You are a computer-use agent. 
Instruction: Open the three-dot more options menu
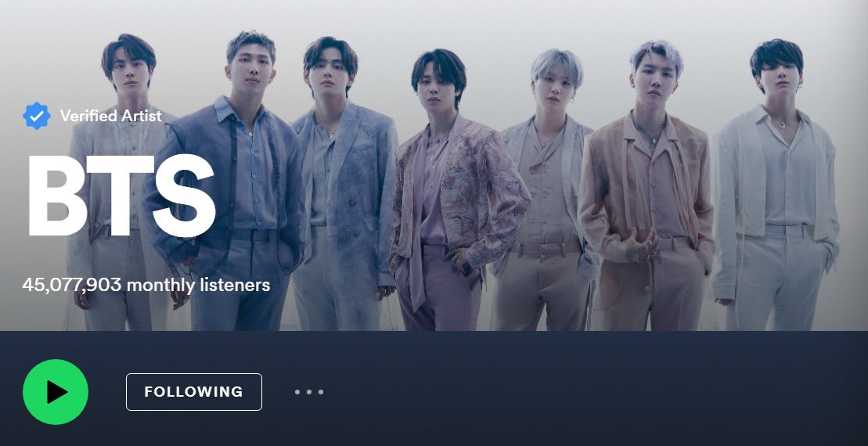(x=309, y=392)
